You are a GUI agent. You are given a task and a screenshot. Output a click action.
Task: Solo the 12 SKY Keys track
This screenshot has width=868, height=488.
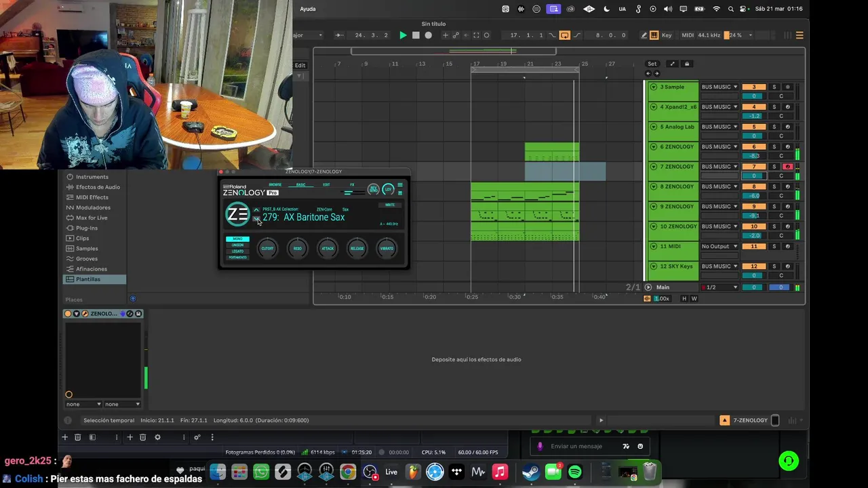[774, 266]
